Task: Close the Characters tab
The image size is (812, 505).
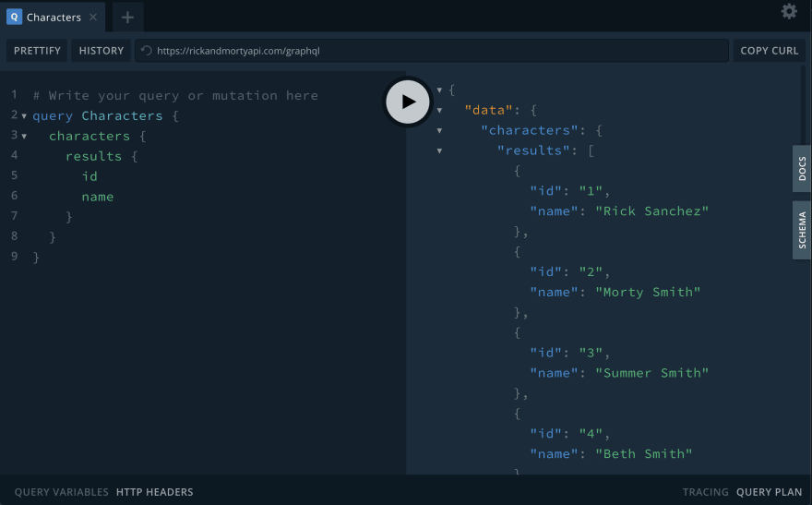Action: click(93, 18)
